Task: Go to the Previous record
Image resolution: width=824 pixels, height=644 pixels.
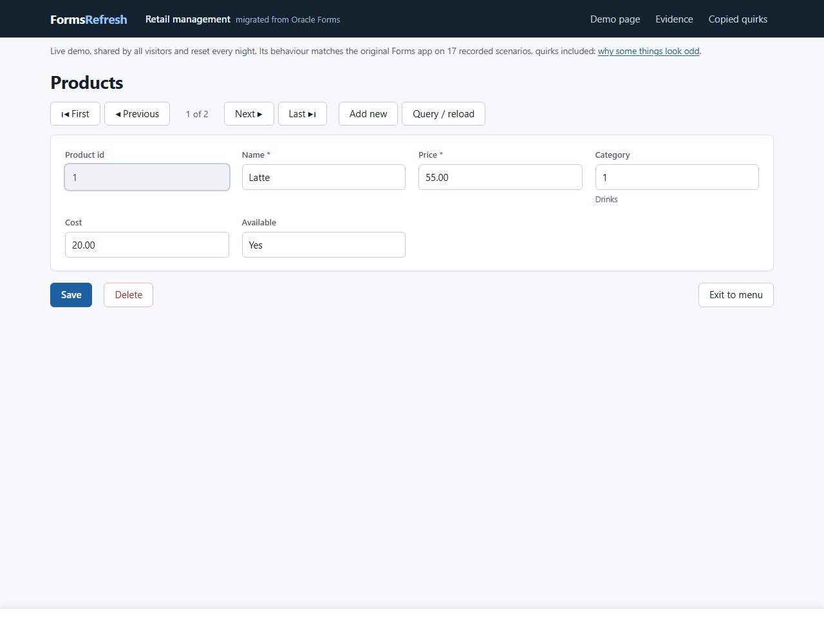Action: 137,114
